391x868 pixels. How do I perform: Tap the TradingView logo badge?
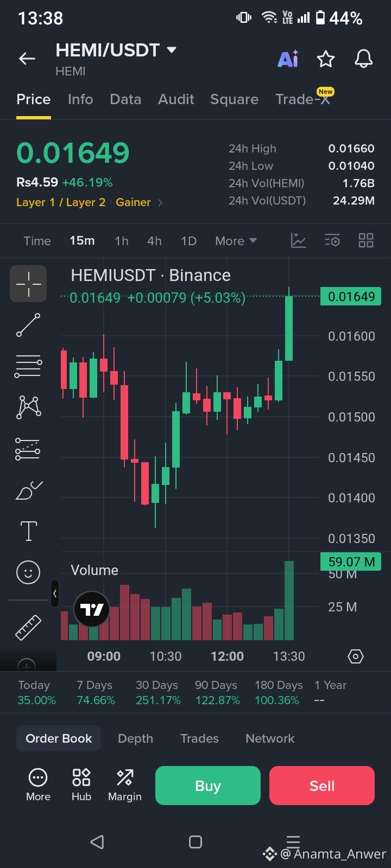point(91,609)
